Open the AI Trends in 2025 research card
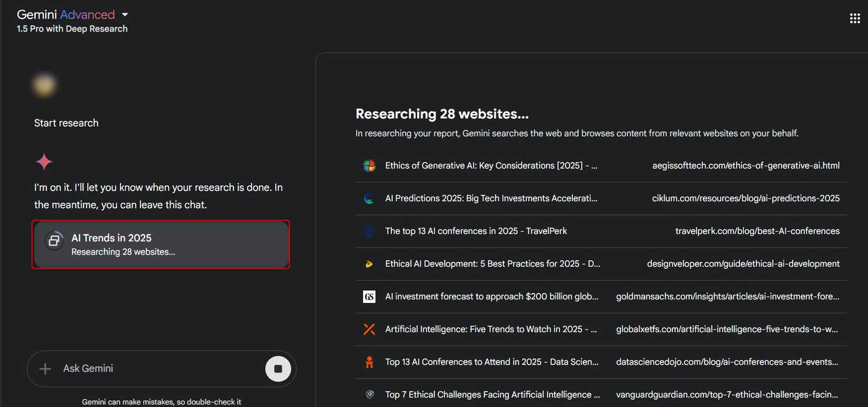 tap(160, 245)
